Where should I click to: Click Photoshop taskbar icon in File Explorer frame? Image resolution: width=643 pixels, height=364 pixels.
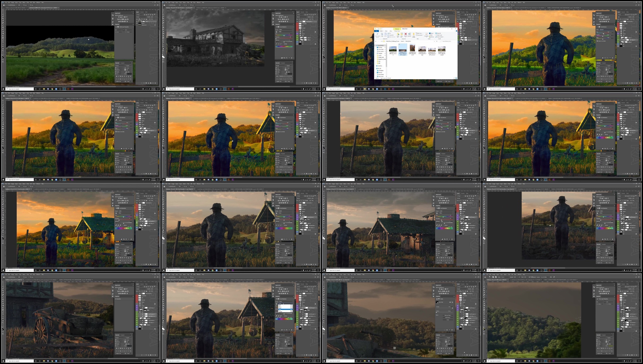(385, 89)
